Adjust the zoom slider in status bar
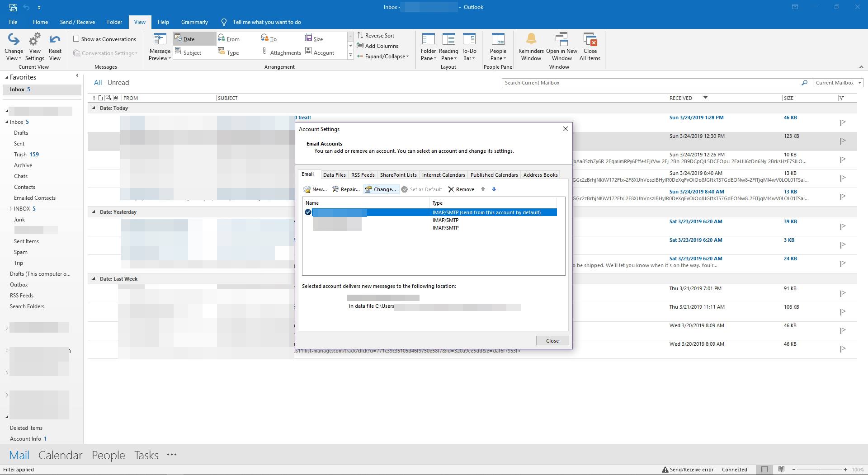Screen dimensions: 868x475 [819, 470]
